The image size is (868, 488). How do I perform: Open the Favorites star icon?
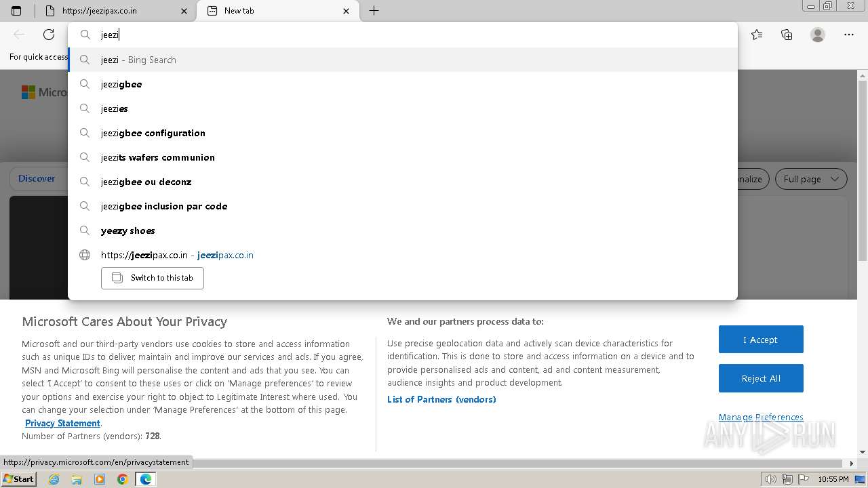coord(757,35)
